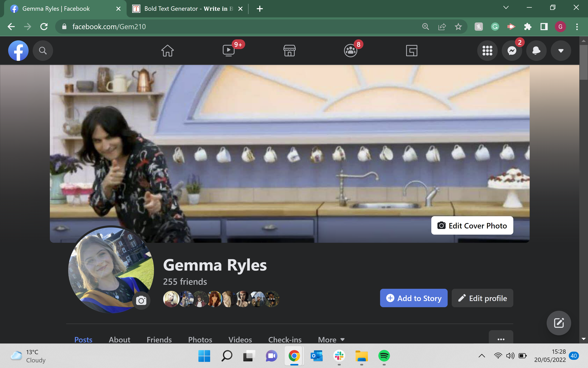Viewport: 588px width, 368px height.
Task: Open the Marketplace icon
Action: point(289,51)
